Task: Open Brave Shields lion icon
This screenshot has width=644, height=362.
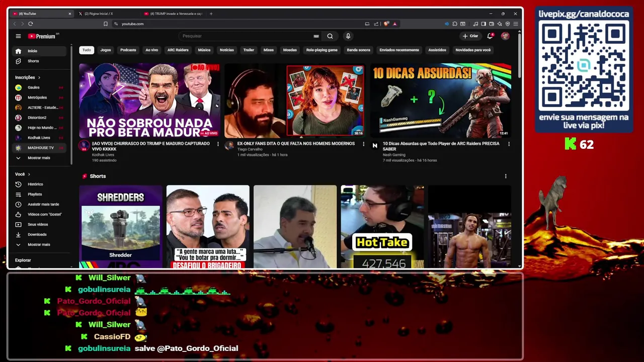Action: pos(386,24)
